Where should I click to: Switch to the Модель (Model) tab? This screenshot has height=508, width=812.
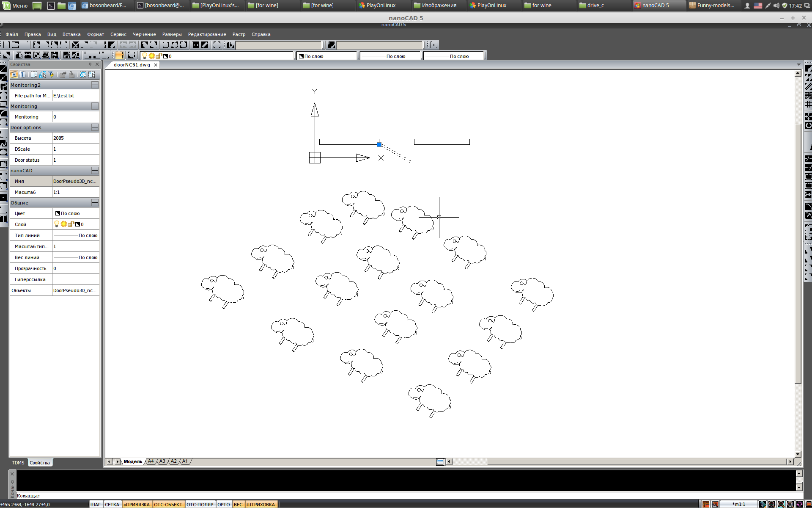(132, 461)
